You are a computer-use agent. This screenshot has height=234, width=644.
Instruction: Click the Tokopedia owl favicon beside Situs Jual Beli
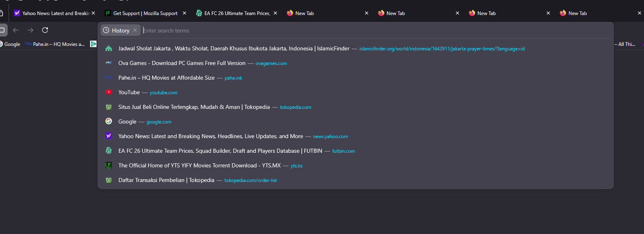click(109, 107)
